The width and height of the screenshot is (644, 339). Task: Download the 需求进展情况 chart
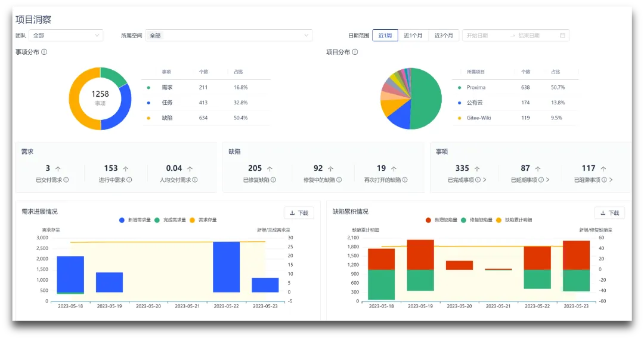coord(299,213)
